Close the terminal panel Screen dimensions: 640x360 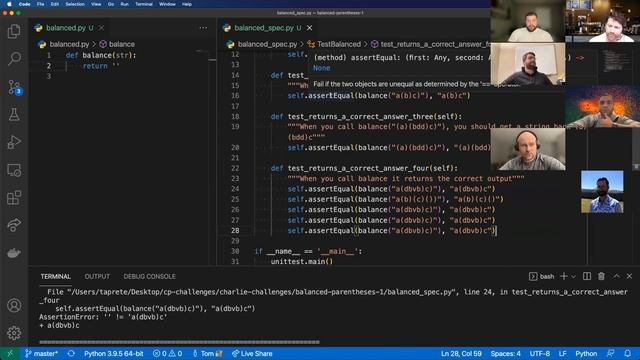[629, 276]
